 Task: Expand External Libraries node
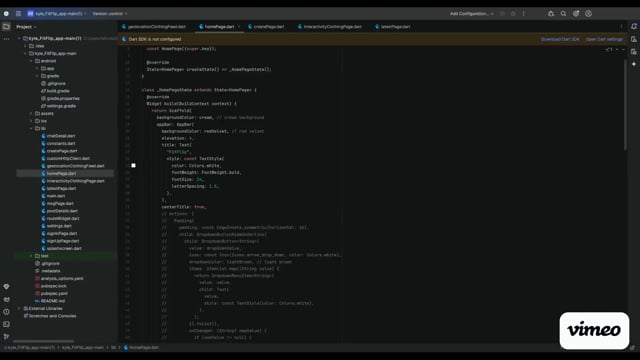19,308
